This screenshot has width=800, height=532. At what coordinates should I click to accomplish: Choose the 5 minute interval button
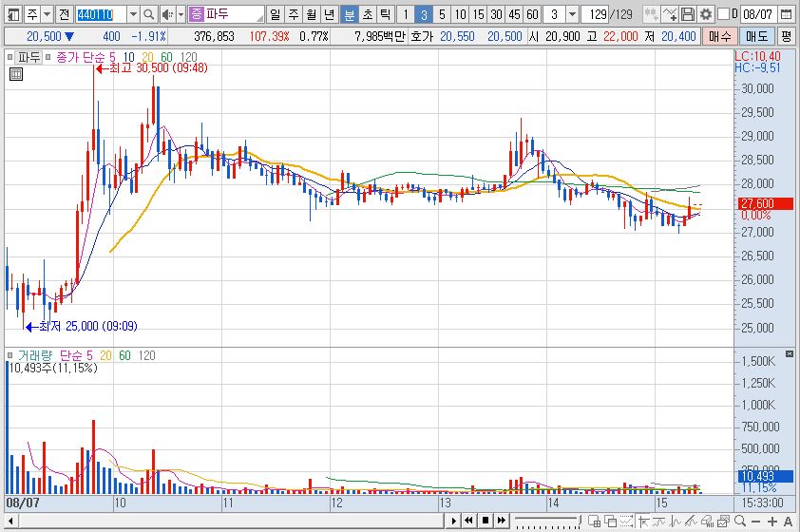(442, 14)
